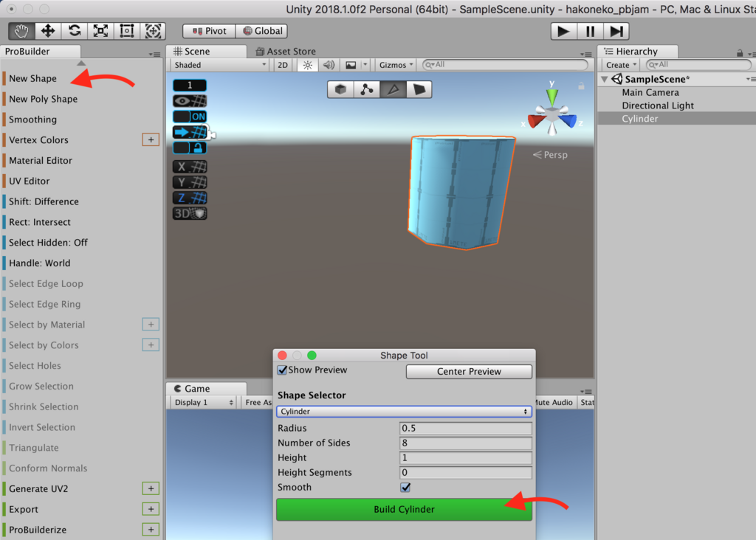Select the Rotate tool
The width and height of the screenshot is (756, 540).
pyautogui.click(x=75, y=31)
